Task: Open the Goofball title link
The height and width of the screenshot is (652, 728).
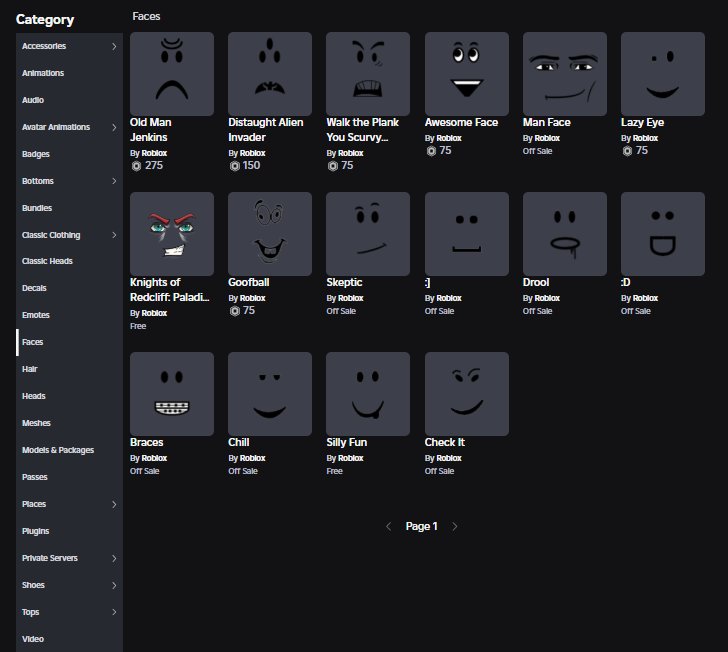Action: click(248, 282)
